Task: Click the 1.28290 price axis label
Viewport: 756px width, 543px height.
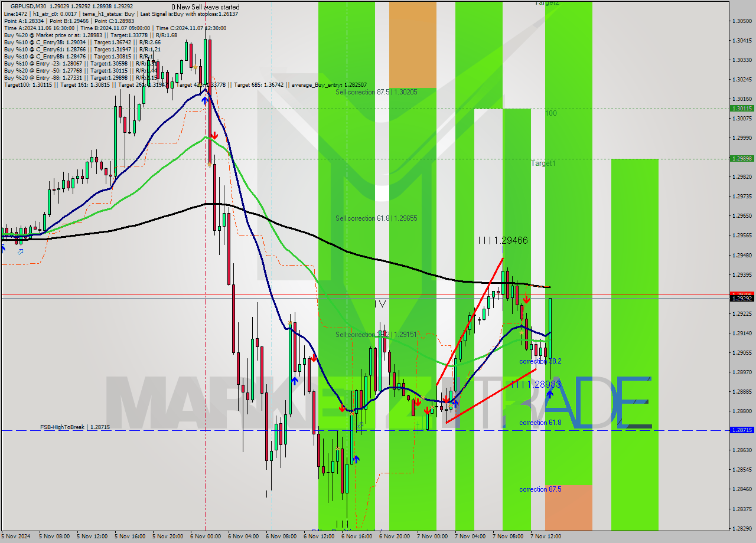Action: tap(742, 528)
